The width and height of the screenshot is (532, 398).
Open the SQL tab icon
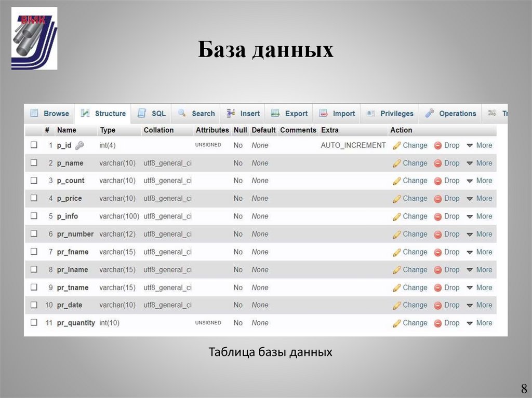(141, 113)
